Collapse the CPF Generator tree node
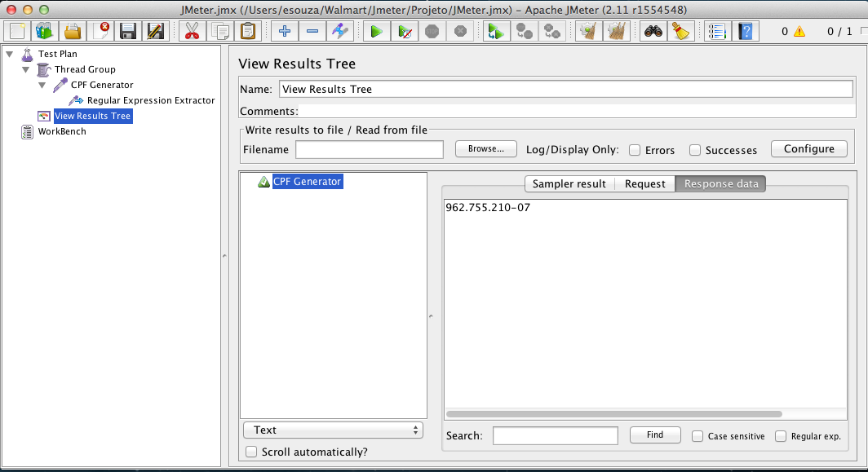 (x=42, y=85)
